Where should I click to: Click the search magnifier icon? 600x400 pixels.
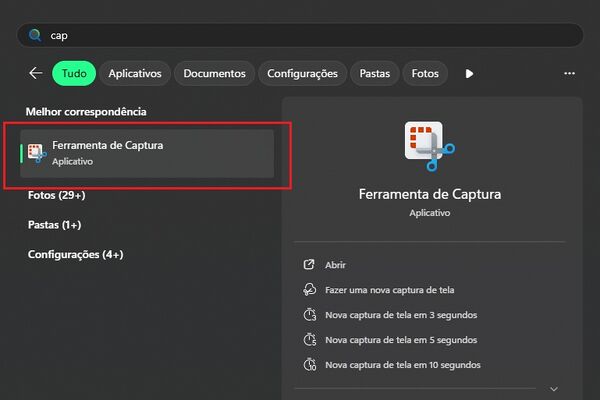click(35, 35)
